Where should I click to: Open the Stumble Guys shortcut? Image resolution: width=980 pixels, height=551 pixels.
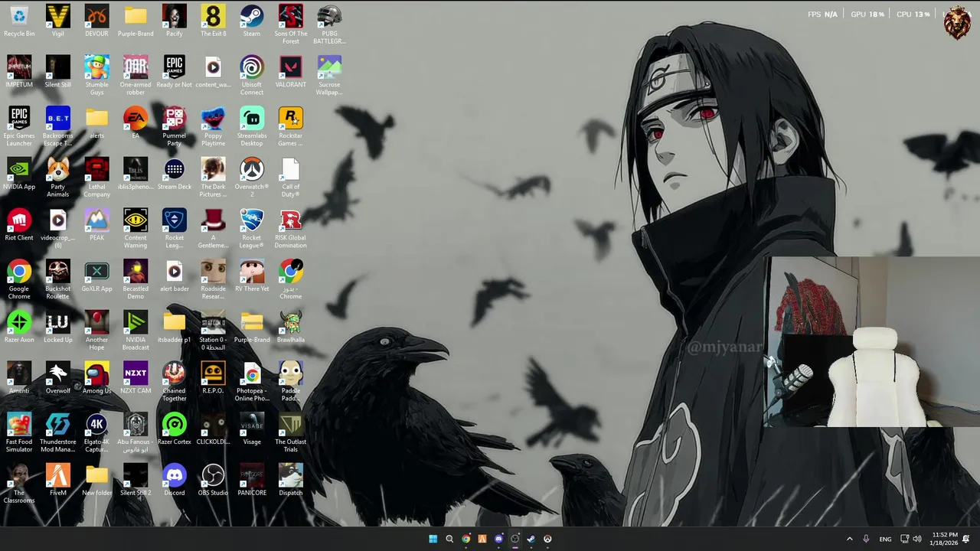click(96, 76)
